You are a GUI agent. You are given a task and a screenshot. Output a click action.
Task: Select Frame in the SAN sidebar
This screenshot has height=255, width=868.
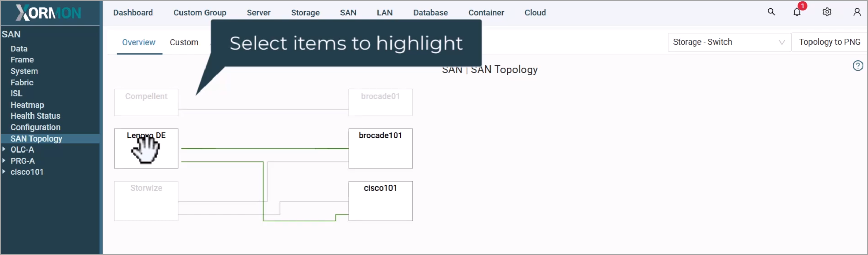coord(22,60)
